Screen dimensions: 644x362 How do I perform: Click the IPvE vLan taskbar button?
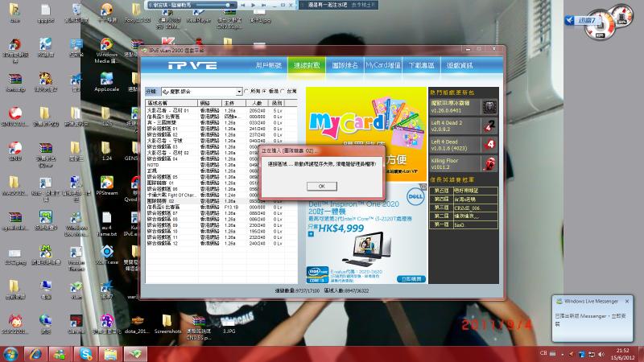pyautogui.click(x=135, y=354)
